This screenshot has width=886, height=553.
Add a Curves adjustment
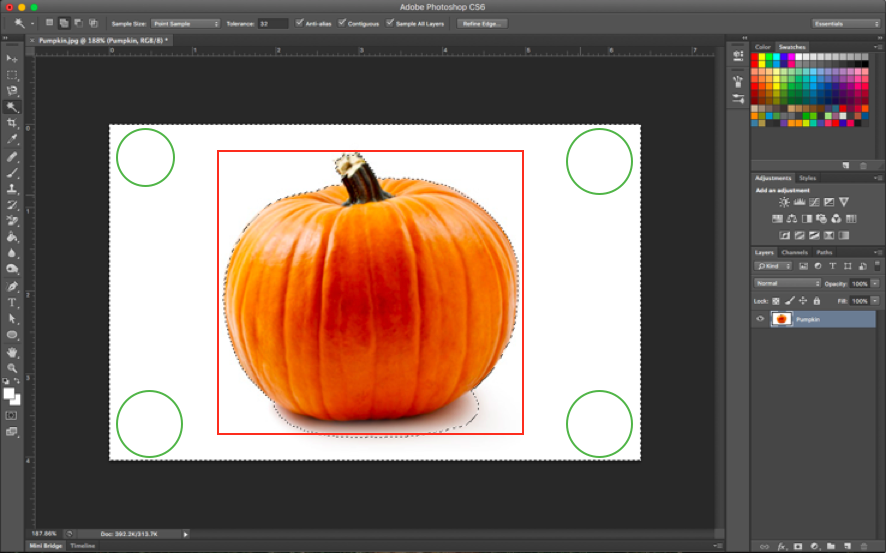[814, 202]
